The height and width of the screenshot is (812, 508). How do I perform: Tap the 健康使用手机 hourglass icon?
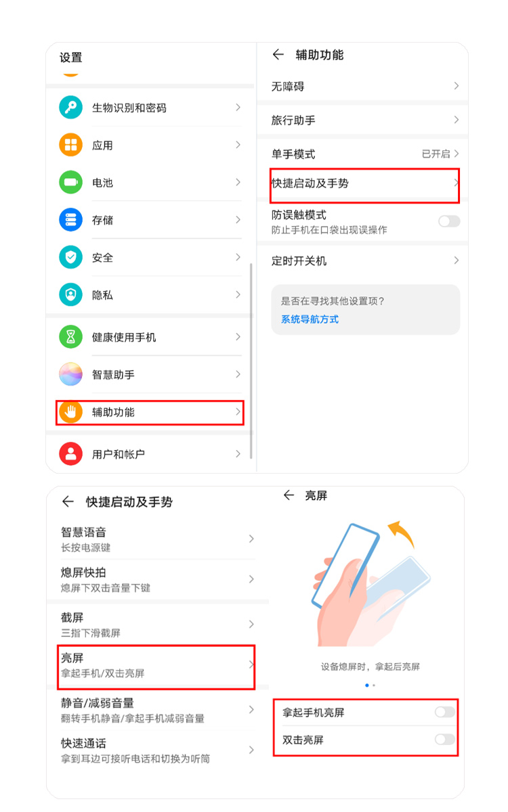point(70,337)
